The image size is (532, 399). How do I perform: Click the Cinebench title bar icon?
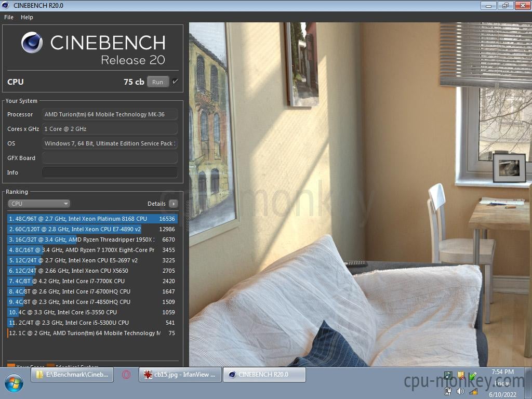pos(5,5)
